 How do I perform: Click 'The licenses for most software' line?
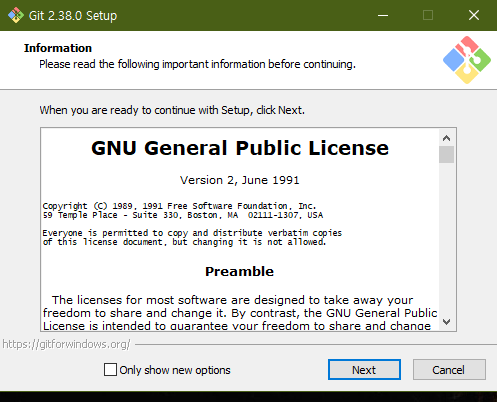point(233,300)
